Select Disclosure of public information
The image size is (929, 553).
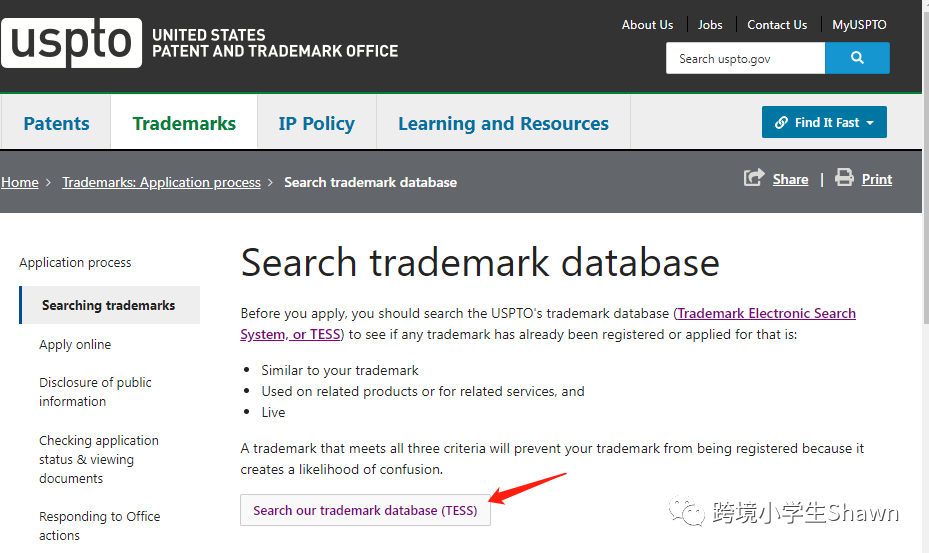click(95, 392)
